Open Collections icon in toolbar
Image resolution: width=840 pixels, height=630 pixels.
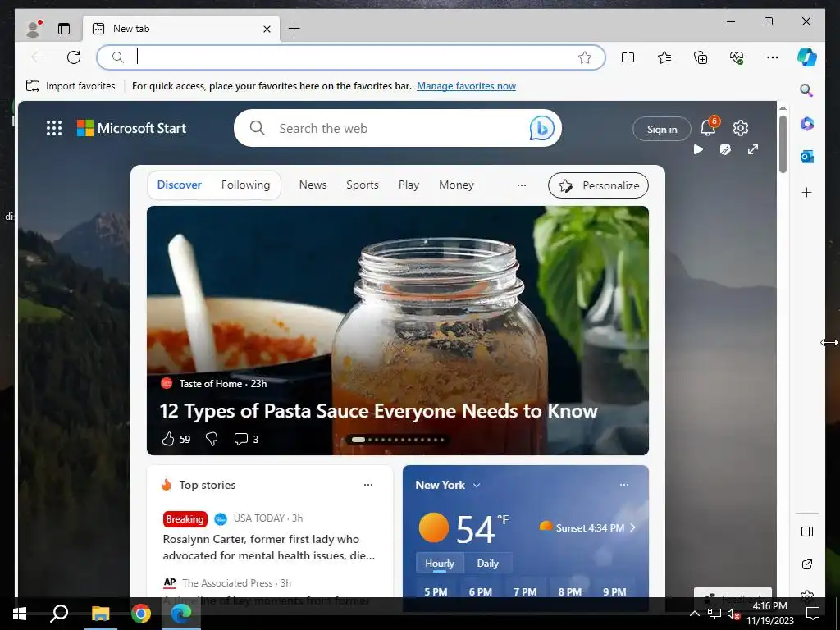(x=701, y=57)
